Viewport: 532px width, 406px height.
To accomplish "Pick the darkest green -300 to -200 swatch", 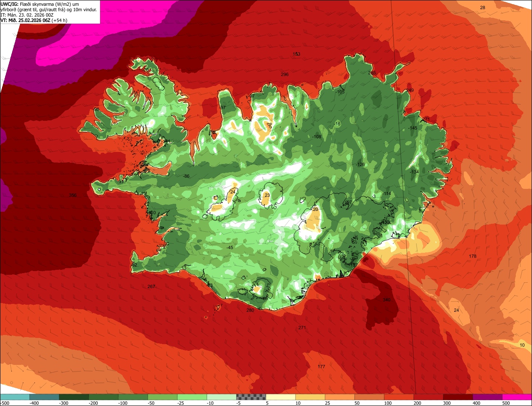I will [74, 397].
